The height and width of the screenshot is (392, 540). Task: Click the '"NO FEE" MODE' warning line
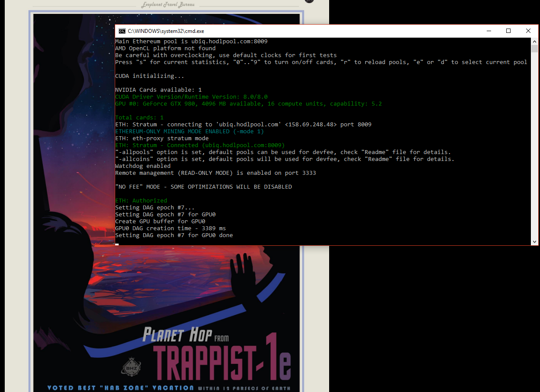point(203,187)
